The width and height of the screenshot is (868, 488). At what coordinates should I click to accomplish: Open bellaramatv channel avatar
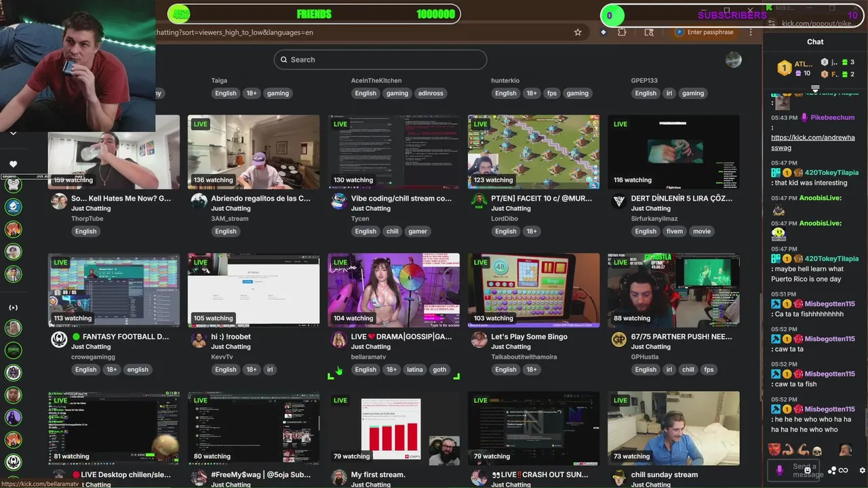(x=338, y=339)
